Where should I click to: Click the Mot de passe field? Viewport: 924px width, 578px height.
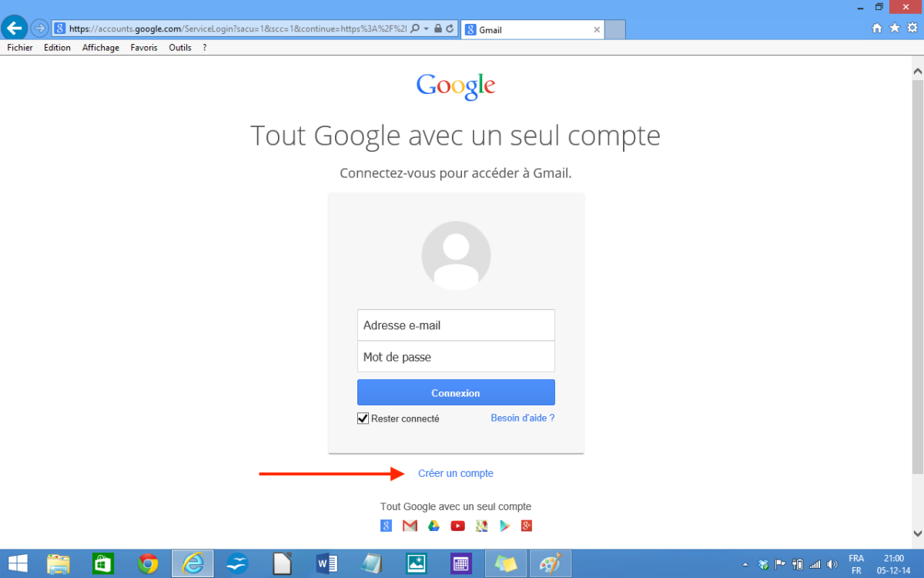tap(456, 357)
